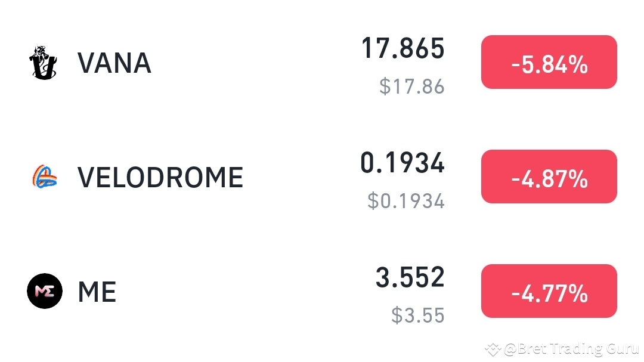Click the diamond icon in the watermark

tap(493, 349)
